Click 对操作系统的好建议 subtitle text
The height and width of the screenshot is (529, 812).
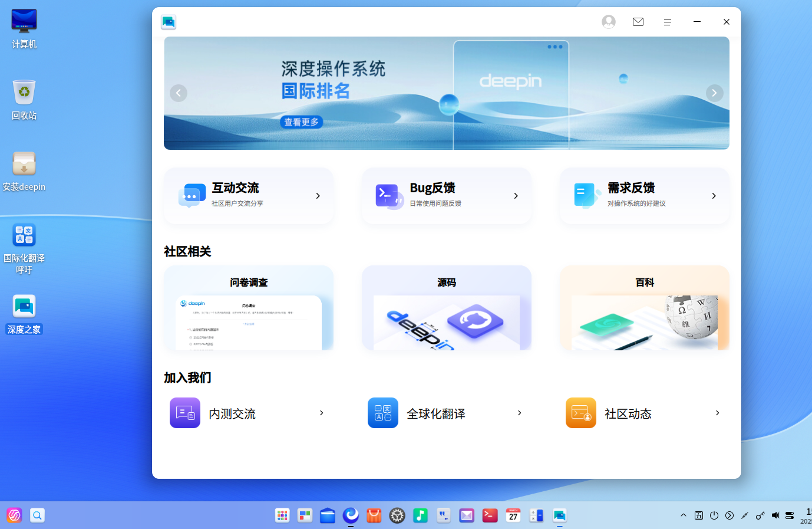pos(636,203)
